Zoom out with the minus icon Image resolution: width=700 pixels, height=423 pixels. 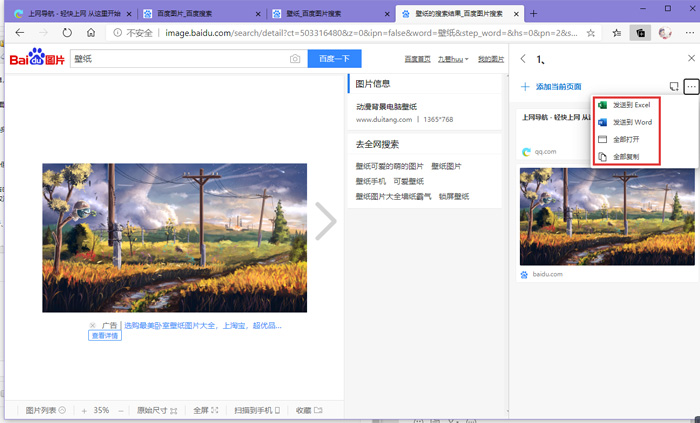tap(121, 411)
